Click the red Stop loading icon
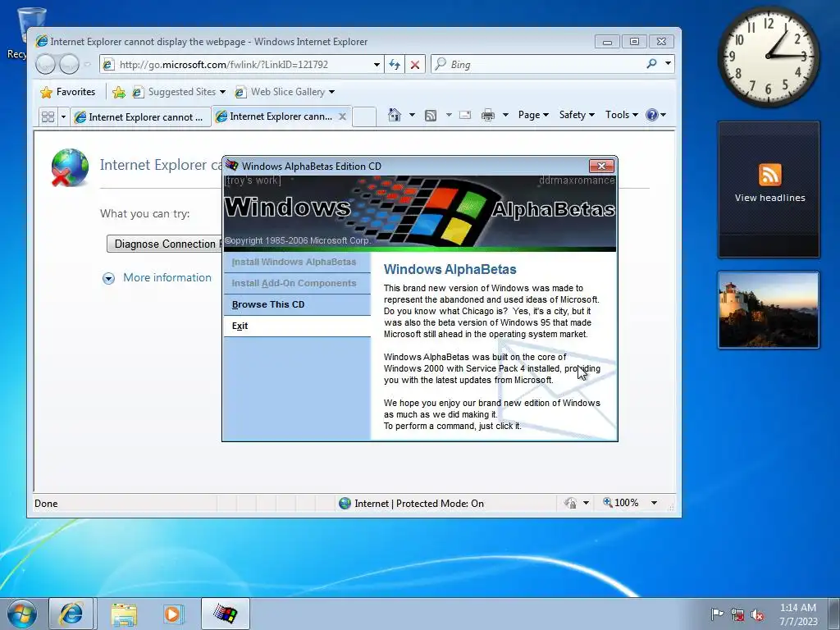The width and height of the screenshot is (840, 630). [414, 65]
